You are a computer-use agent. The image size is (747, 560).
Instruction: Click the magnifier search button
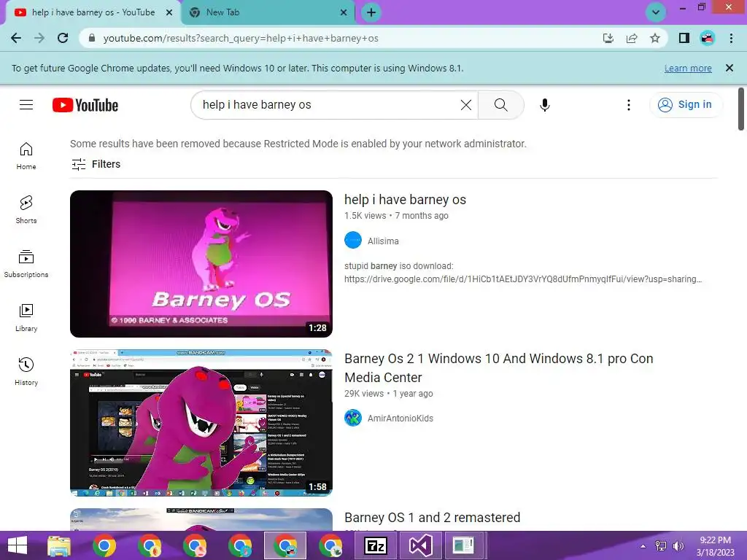pyautogui.click(x=500, y=105)
